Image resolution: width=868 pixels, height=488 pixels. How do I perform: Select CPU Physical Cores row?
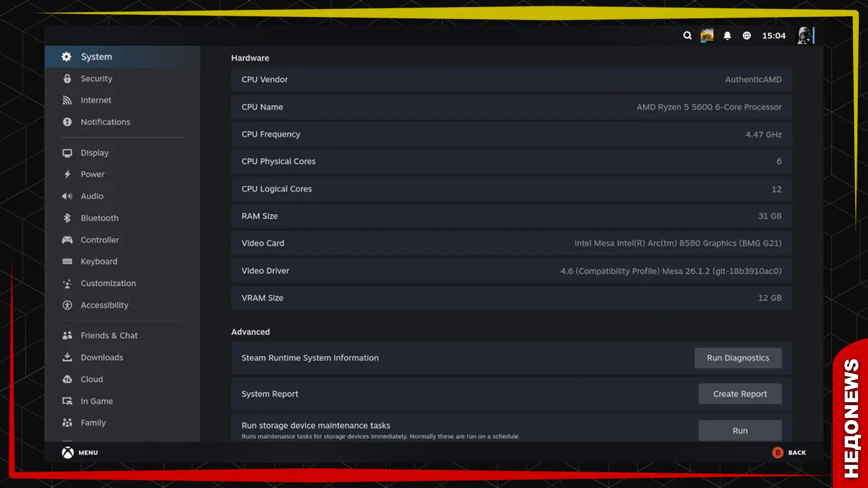511,161
